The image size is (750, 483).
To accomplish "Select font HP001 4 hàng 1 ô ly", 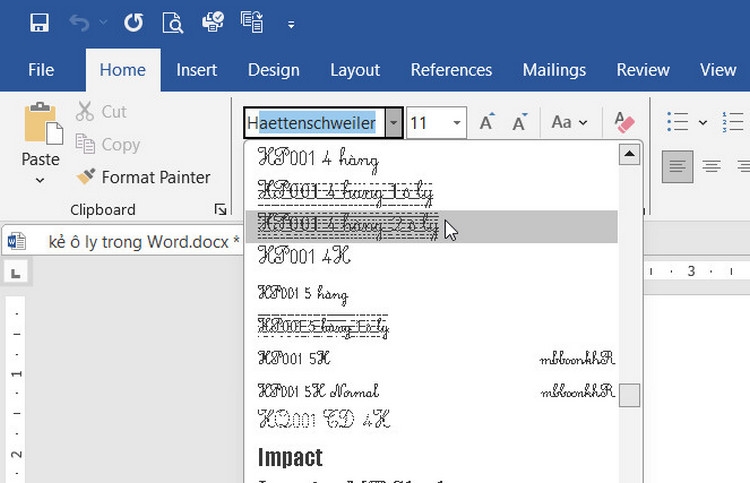I will 431,192.
